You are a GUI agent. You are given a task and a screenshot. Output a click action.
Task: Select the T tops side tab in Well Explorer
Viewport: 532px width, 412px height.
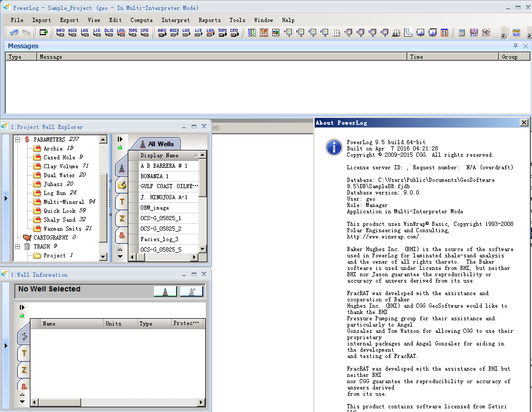pos(121,202)
